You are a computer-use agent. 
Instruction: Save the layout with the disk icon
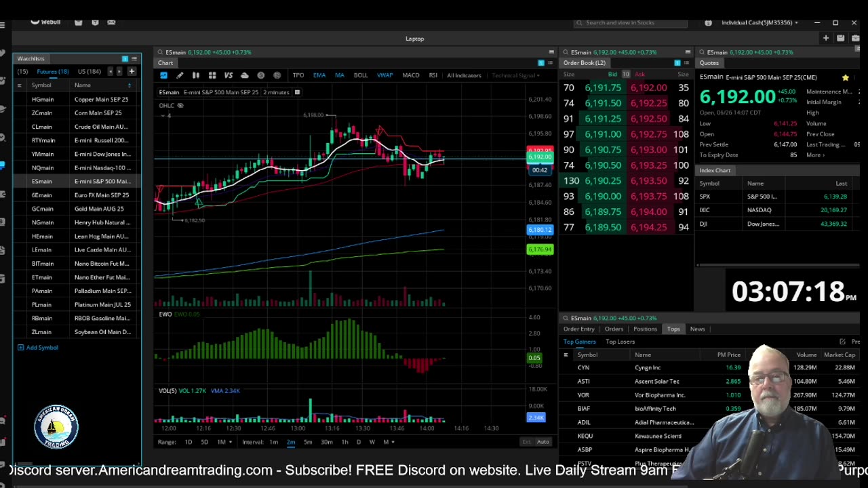point(841,39)
